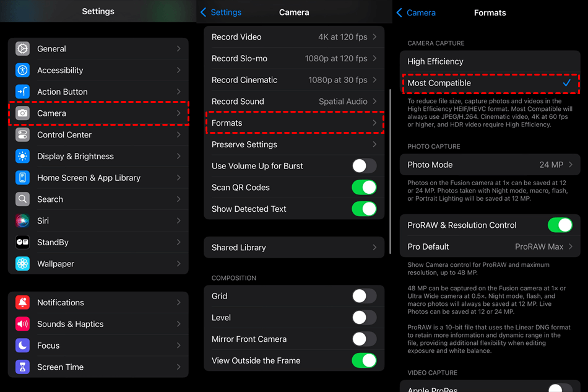The image size is (588, 392).
Task: Tap the Camera icon in Settings
Action: [x=22, y=113]
